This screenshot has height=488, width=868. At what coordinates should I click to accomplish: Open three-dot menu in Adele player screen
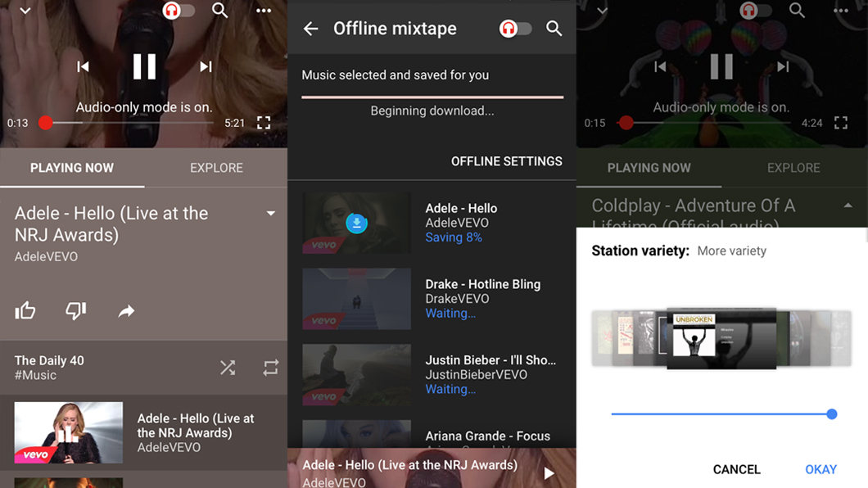(264, 11)
